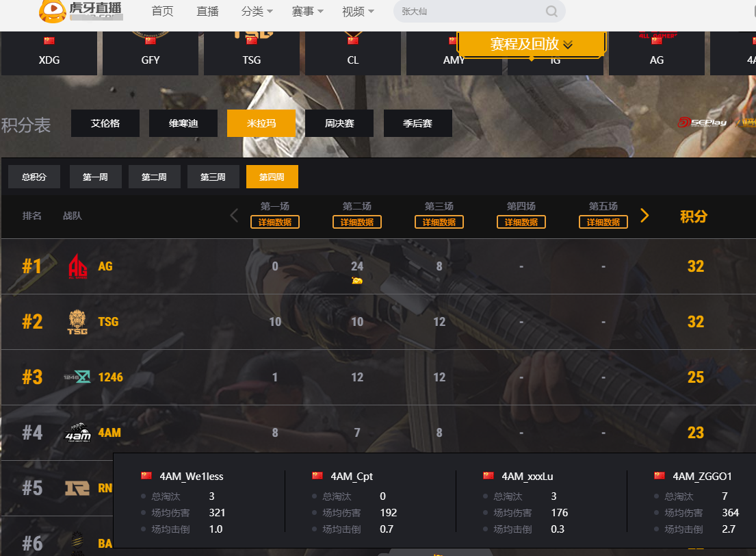
Task: Open the 分类 dropdown menu
Action: click(x=257, y=11)
